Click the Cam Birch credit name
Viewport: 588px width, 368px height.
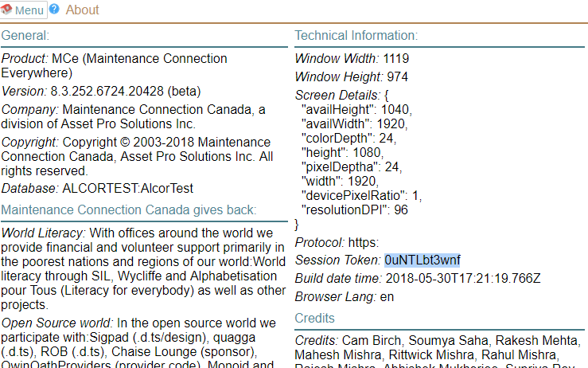click(x=372, y=341)
